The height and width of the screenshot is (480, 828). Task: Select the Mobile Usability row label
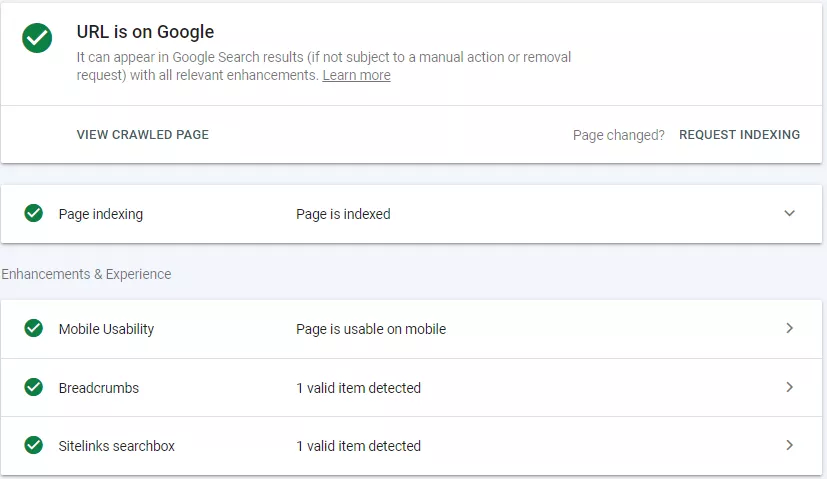[x=106, y=329]
